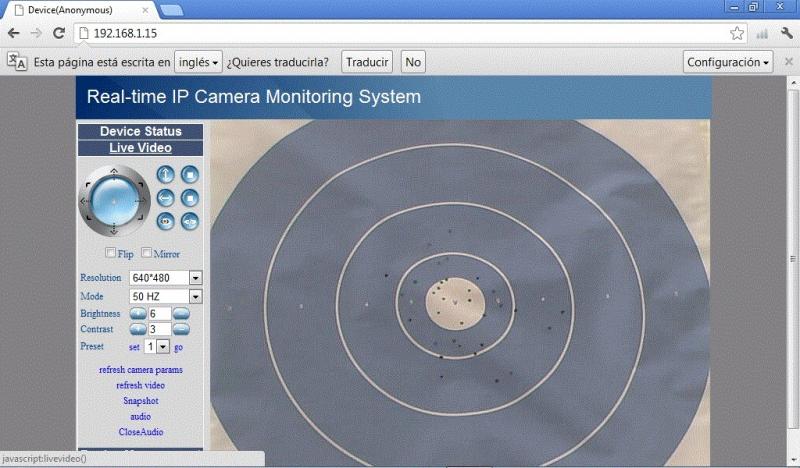Select the Live Video menu item

(140, 148)
